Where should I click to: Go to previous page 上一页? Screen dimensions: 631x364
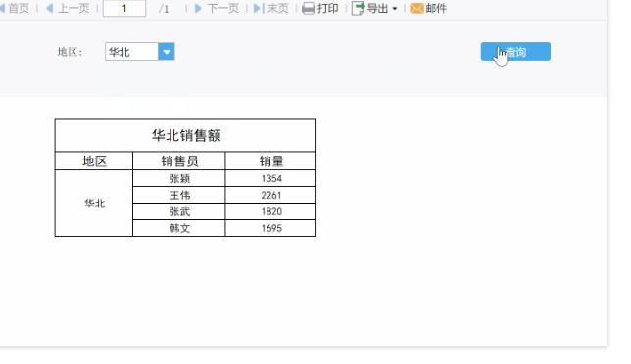tap(68, 8)
